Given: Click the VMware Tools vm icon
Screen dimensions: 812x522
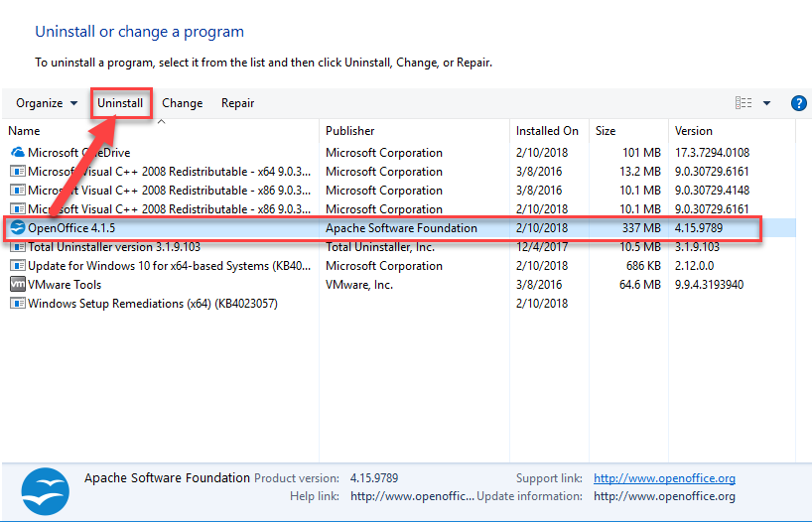Looking at the screenshot, I should pyautogui.click(x=18, y=284).
